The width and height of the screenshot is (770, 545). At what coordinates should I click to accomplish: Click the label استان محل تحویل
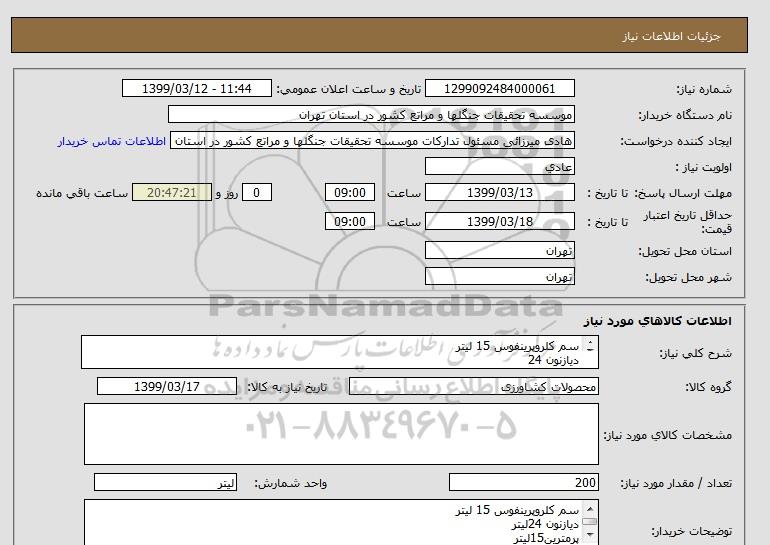685,251
